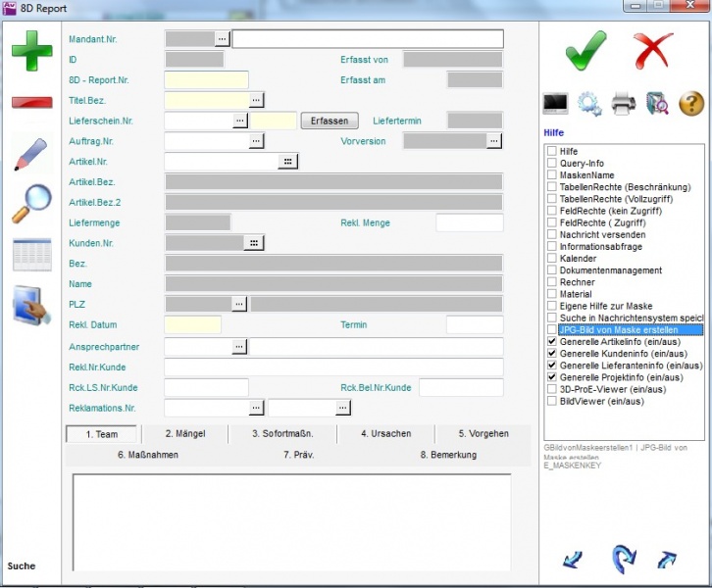712x588 pixels.
Task: Expand the Vorversion lookup button
Action: click(x=494, y=141)
